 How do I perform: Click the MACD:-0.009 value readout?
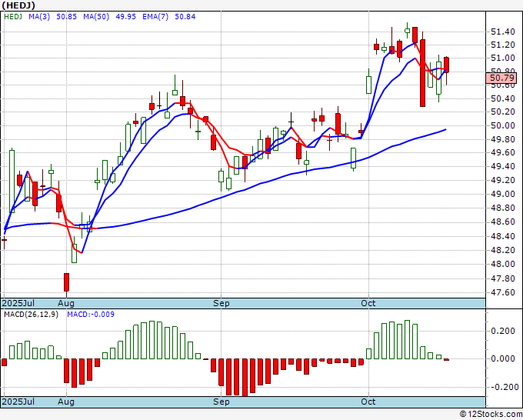pos(91,315)
